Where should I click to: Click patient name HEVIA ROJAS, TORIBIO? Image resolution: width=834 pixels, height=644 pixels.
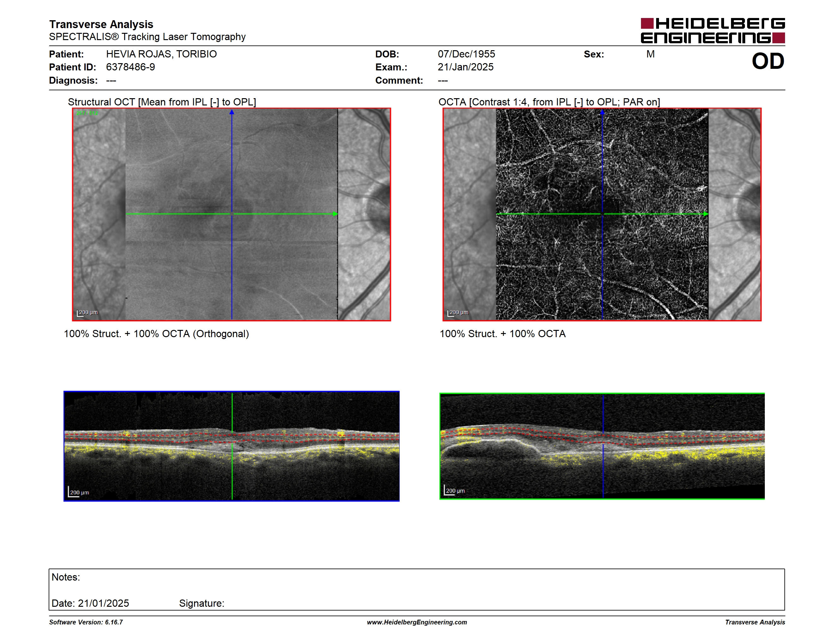tap(161, 54)
